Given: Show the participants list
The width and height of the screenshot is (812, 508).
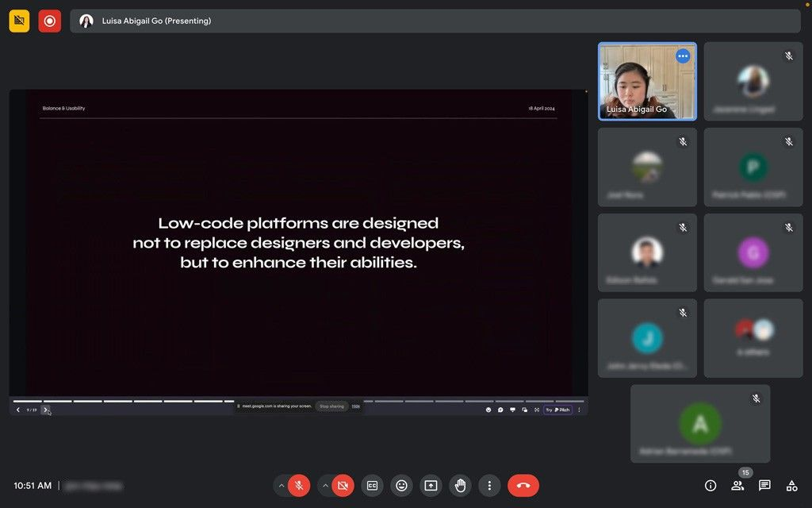Looking at the screenshot, I should point(737,485).
